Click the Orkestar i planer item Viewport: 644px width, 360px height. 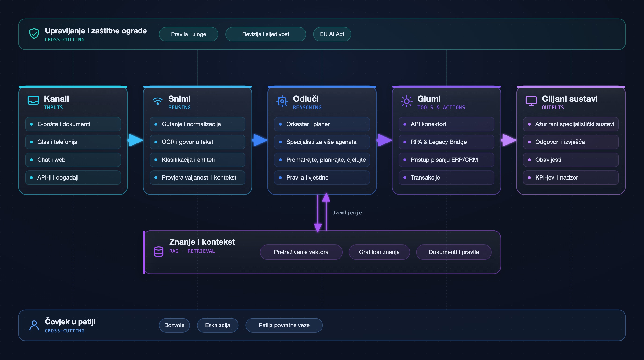322,124
